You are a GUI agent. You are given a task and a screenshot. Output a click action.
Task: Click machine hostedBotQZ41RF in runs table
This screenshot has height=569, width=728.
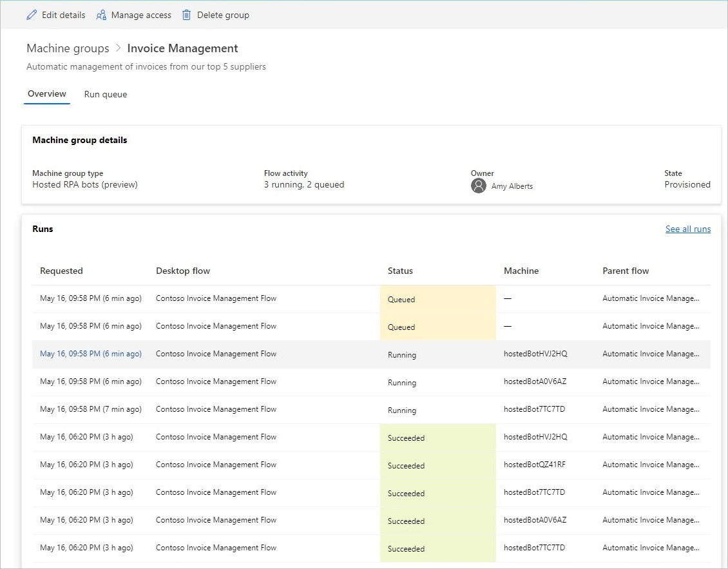coord(535,465)
